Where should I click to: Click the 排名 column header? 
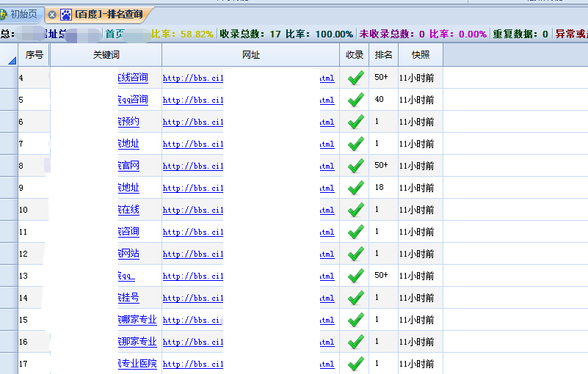[383, 55]
